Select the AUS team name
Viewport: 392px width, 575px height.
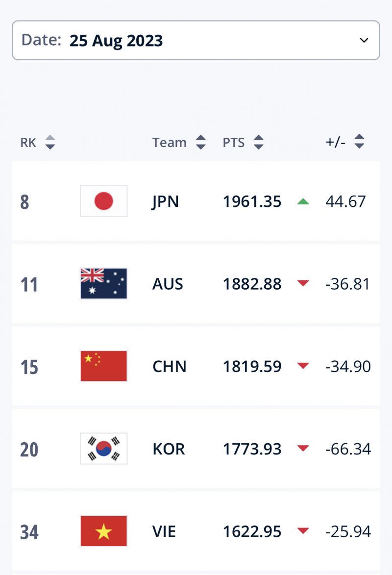[168, 284]
